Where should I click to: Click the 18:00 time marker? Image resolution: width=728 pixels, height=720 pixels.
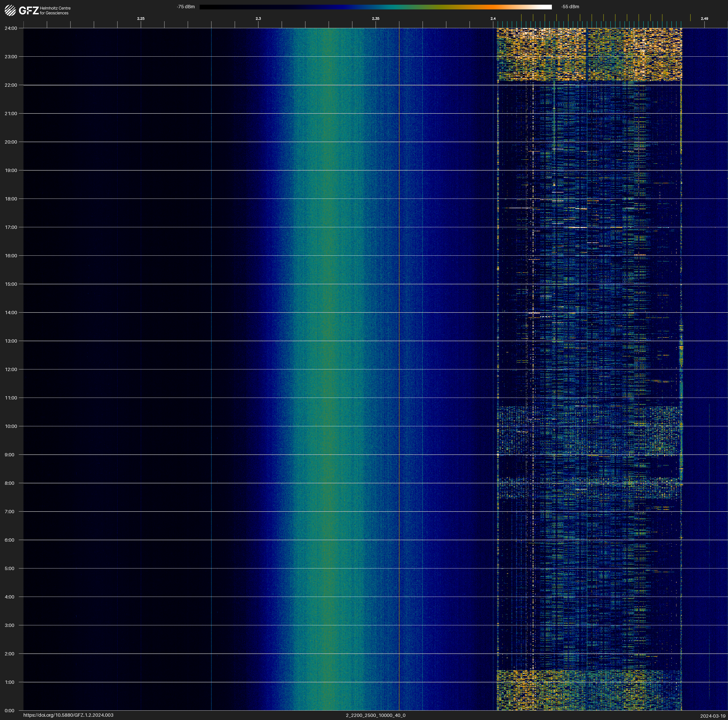pyautogui.click(x=11, y=199)
